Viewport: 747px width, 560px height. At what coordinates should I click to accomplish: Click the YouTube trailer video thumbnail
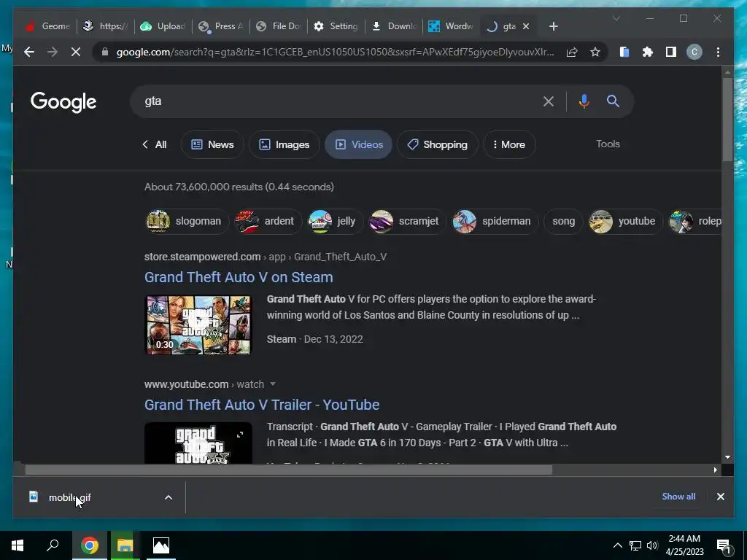pos(198,443)
